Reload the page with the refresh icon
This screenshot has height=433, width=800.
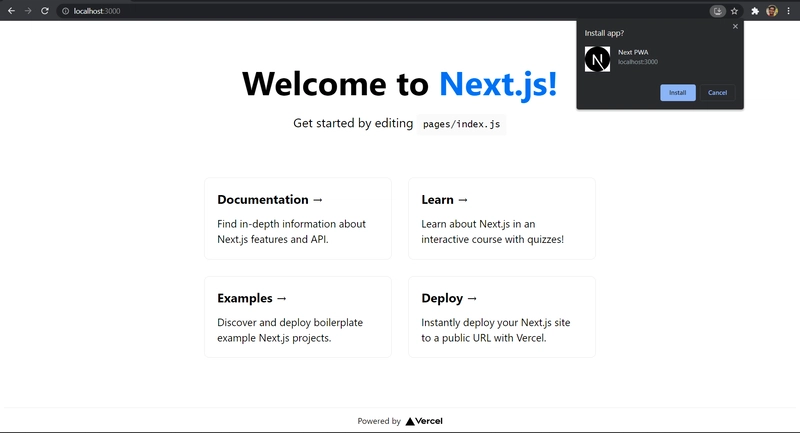coord(45,11)
